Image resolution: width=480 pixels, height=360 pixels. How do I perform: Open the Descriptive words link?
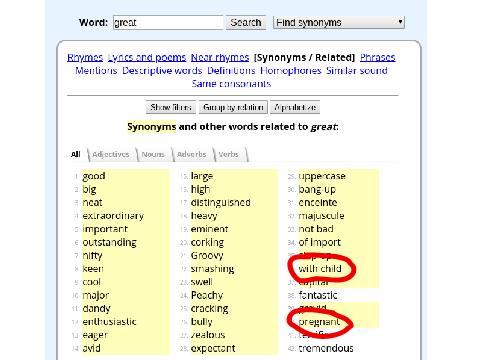click(x=162, y=71)
